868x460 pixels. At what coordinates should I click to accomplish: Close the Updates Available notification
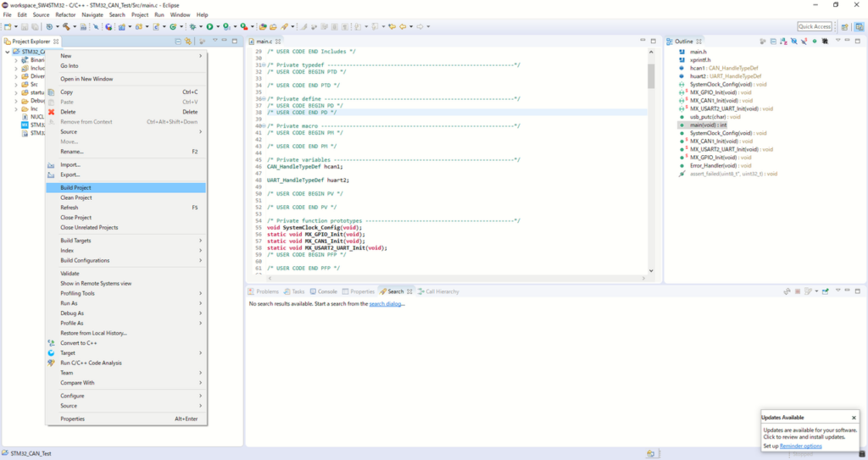(x=854, y=418)
